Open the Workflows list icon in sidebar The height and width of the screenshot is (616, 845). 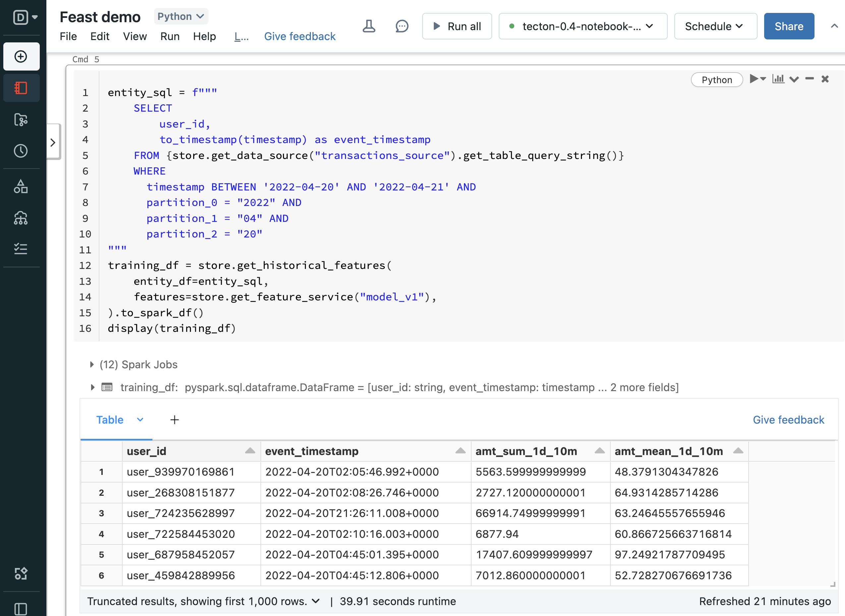coord(21,249)
